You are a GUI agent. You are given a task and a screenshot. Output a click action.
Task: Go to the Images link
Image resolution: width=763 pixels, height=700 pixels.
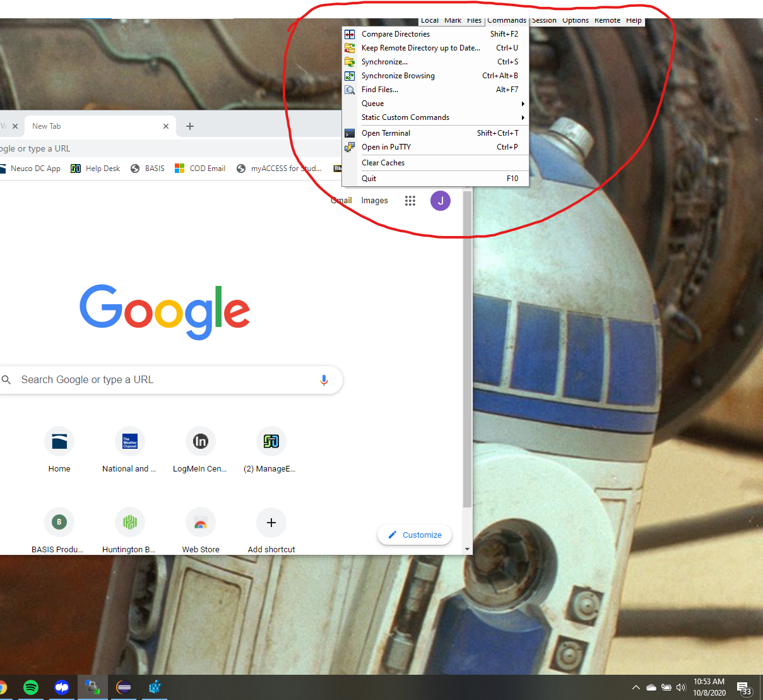point(374,201)
